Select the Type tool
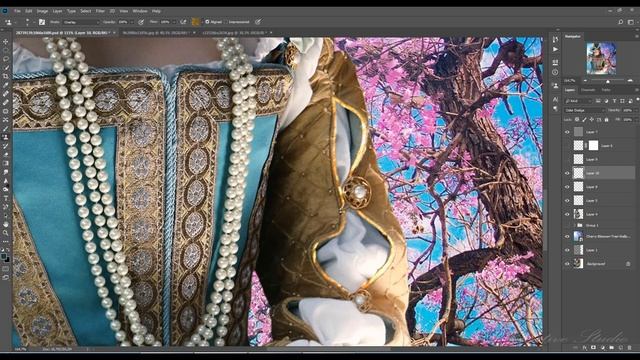640x360 pixels. click(6, 198)
